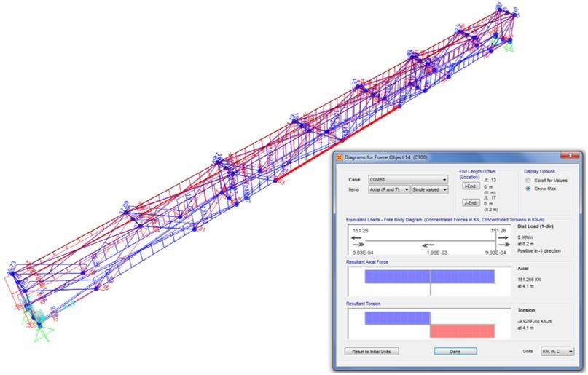The width and height of the screenshot is (588, 375).
Task: Select the Scroll for Values radio button
Action: tap(528, 181)
